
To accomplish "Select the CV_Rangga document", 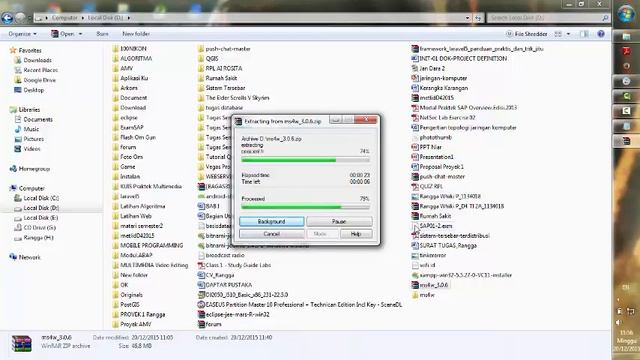I will (216, 275).
